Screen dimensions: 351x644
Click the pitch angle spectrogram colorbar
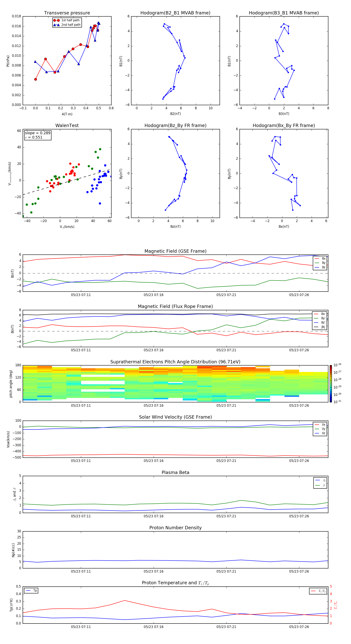[331, 384]
